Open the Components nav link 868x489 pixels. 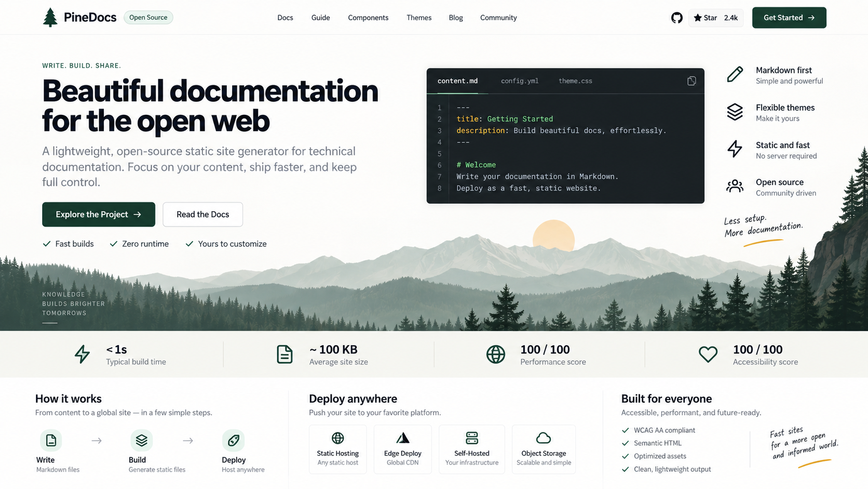pos(368,18)
